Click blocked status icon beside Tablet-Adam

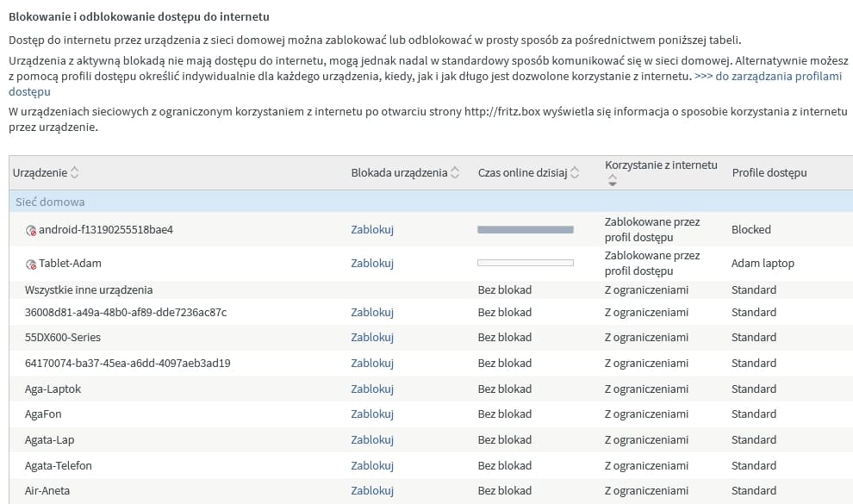(x=31, y=264)
